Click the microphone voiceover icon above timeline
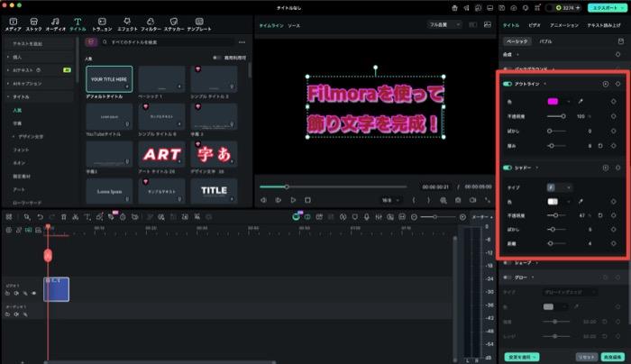The width and height of the screenshot is (631, 364). click(x=367, y=217)
